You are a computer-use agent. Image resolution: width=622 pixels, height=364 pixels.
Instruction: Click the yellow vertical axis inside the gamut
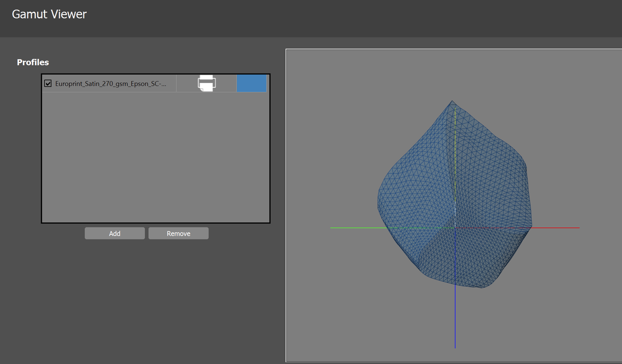[455, 155]
